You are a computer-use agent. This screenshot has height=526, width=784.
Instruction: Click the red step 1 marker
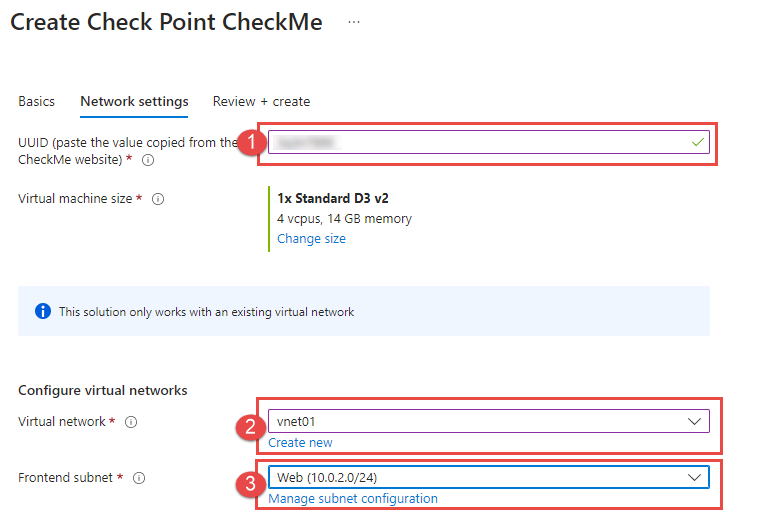[252, 142]
